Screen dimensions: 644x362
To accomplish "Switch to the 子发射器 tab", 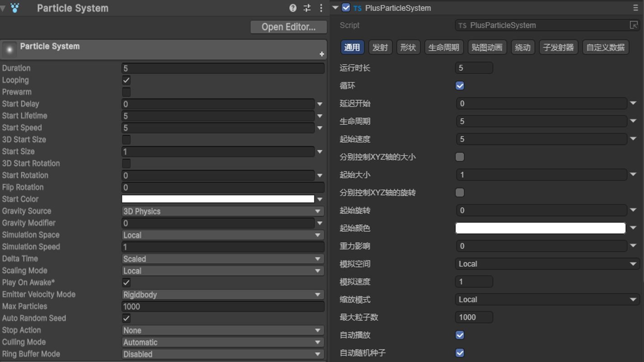I will (x=558, y=47).
